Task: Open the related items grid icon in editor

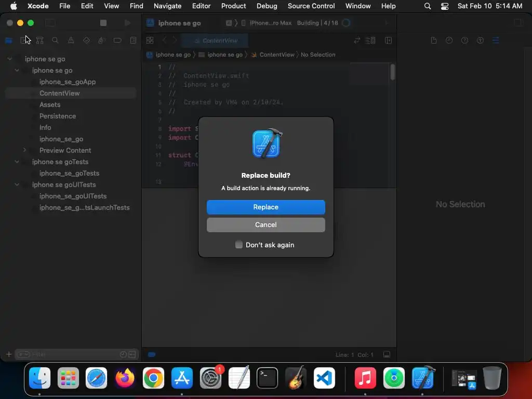Action: [150, 41]
